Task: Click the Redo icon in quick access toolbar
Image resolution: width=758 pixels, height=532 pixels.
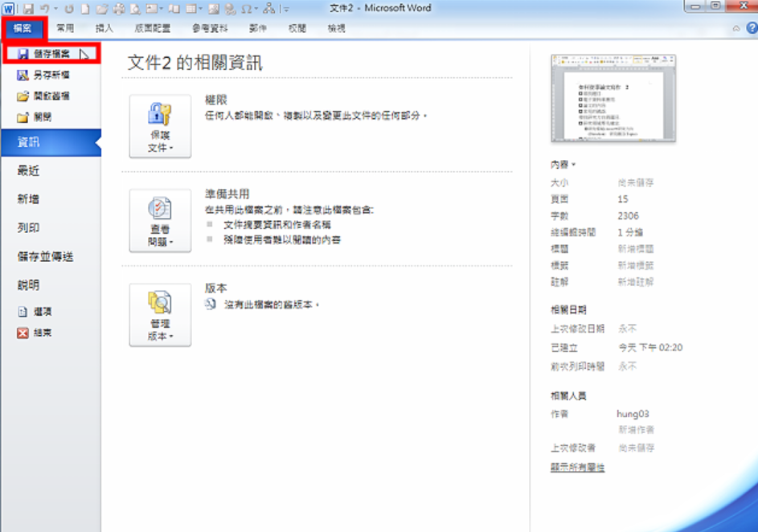Action: pyautogui.click(x=69, y=9)
